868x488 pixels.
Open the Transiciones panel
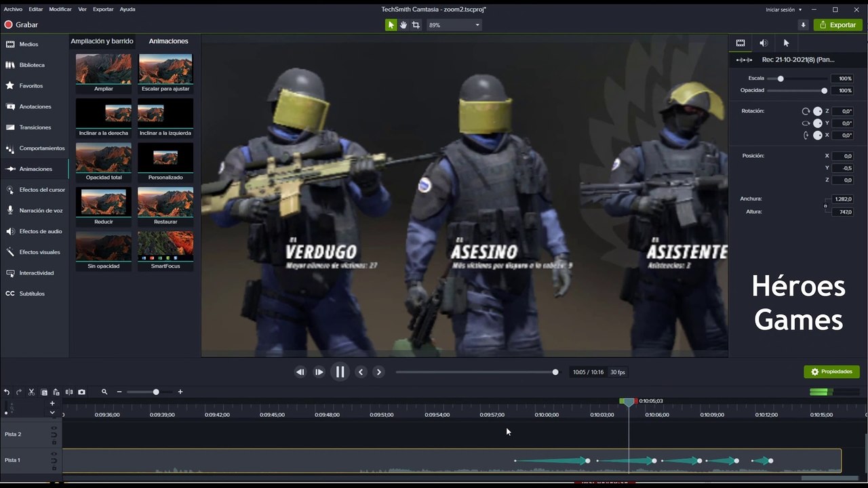coord(34,127)
